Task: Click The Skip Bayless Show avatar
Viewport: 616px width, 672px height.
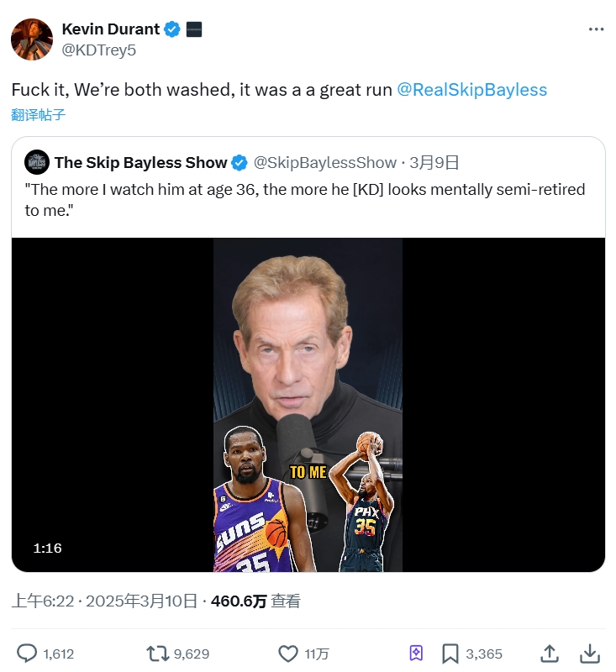Action: (x=36, y=162)
